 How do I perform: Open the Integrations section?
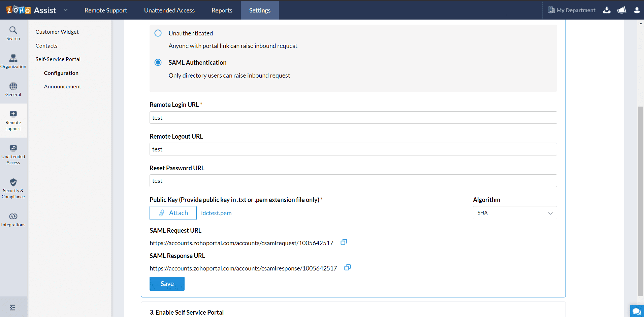coord(13,220)
